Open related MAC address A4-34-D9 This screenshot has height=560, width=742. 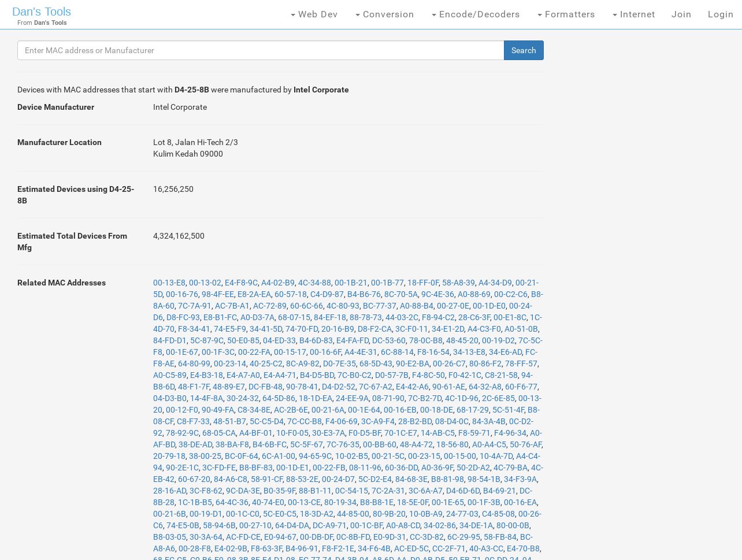tap(495, 283)
